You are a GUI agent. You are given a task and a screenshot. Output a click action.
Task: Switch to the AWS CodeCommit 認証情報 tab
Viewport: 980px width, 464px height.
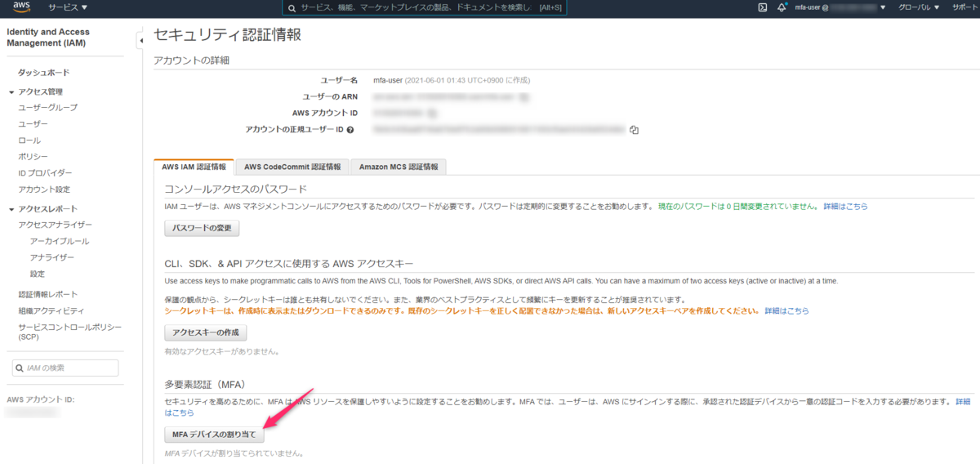click(292, 167)
